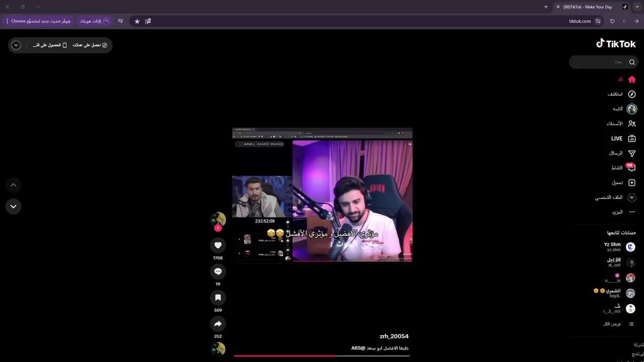Screen dimensions: 644x362
Task: Open followed account u.____io
Action: pyautogui.click(x=620, y=278)
